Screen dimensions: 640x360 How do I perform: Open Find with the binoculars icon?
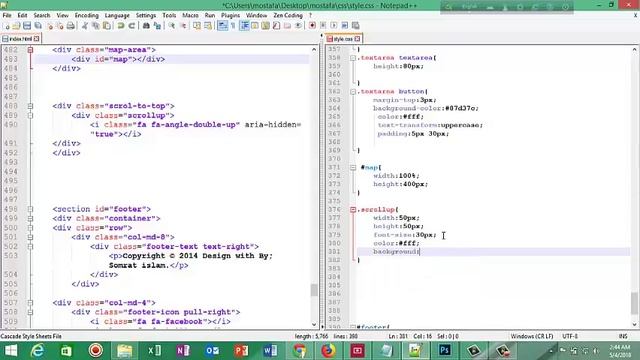tap(146, 26)
